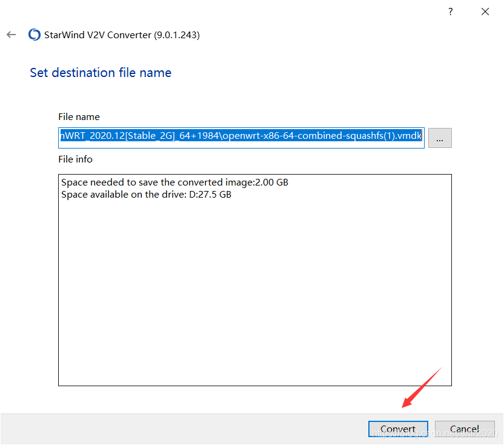
Task: Browse for destination file with the ellipsis button
Action: point(440,138)
